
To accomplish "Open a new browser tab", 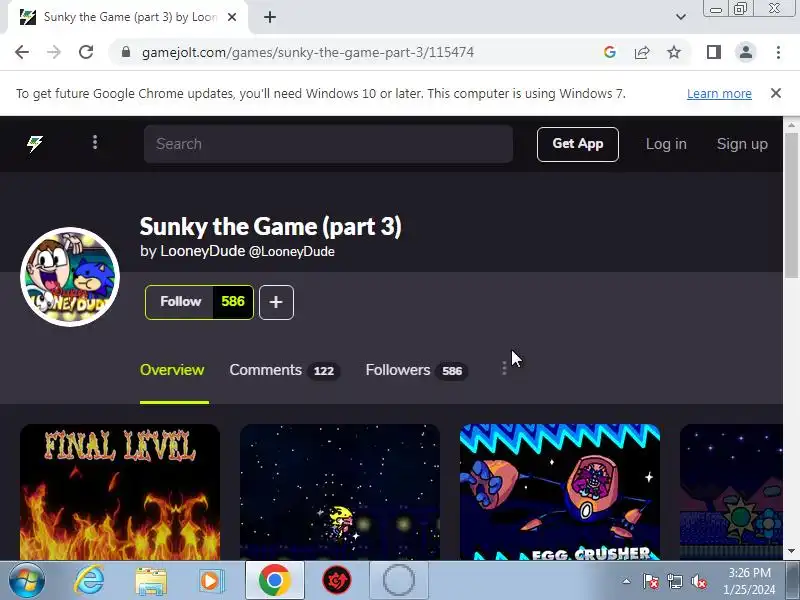I will [270, 17].
